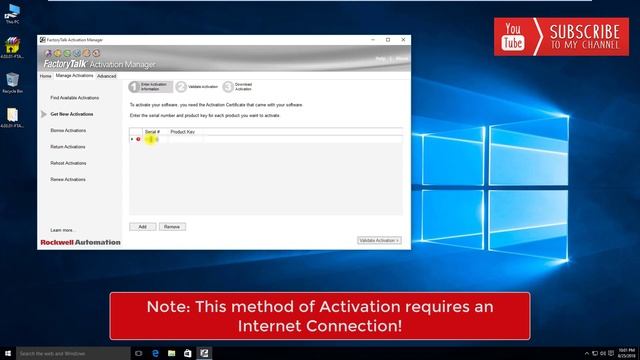Open the Store from the taskbar
Image resolution: width=640 pixels, height=360 pixels.
[188, 353]
